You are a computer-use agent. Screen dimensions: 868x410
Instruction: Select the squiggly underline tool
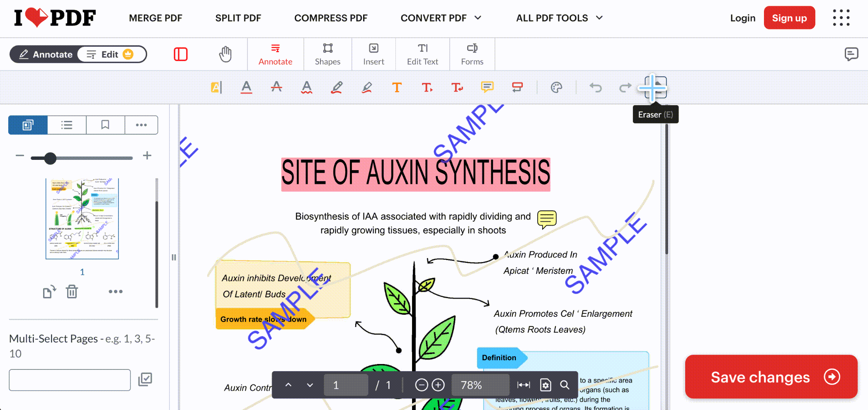[x=307, y=87]
